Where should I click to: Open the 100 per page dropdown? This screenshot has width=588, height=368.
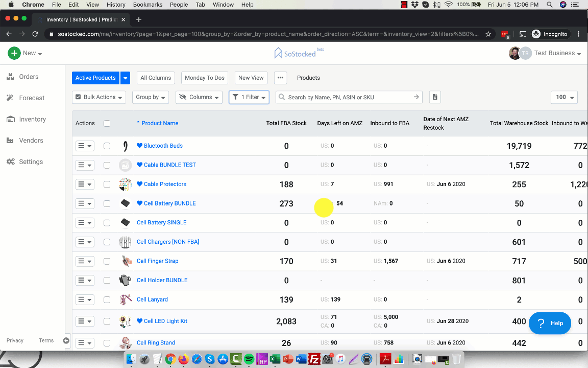click(x=564, y=97)
